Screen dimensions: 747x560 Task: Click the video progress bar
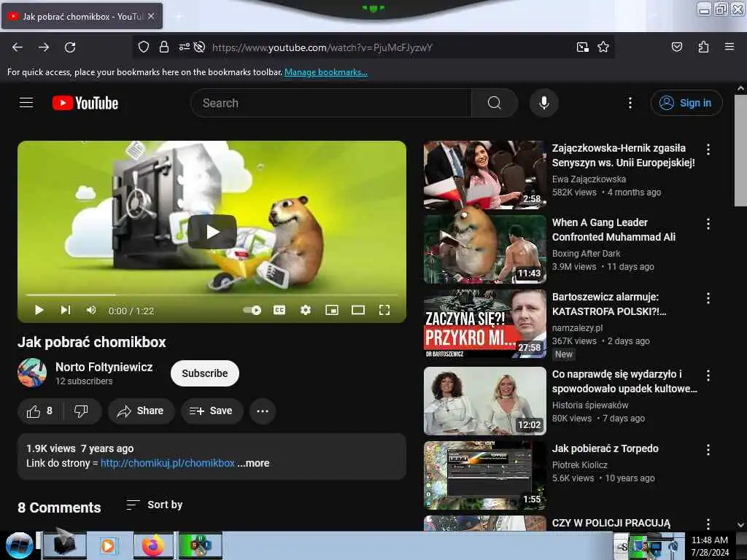[x=212, y=295]
